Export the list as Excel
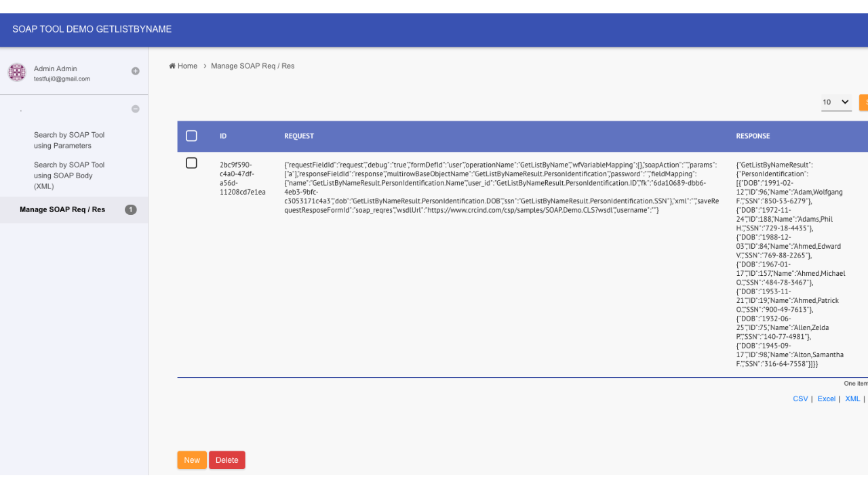The image size is (868, 488). tap(826, 399)
